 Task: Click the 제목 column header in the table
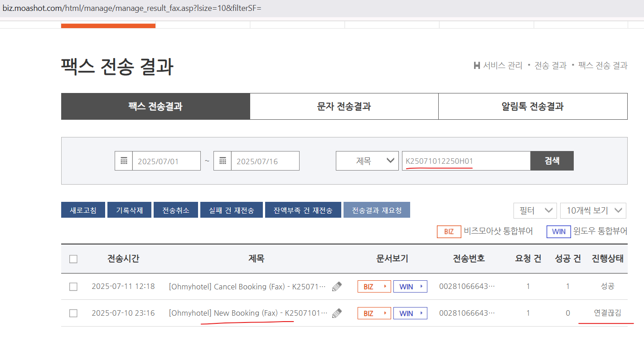[x=256, y=259]
